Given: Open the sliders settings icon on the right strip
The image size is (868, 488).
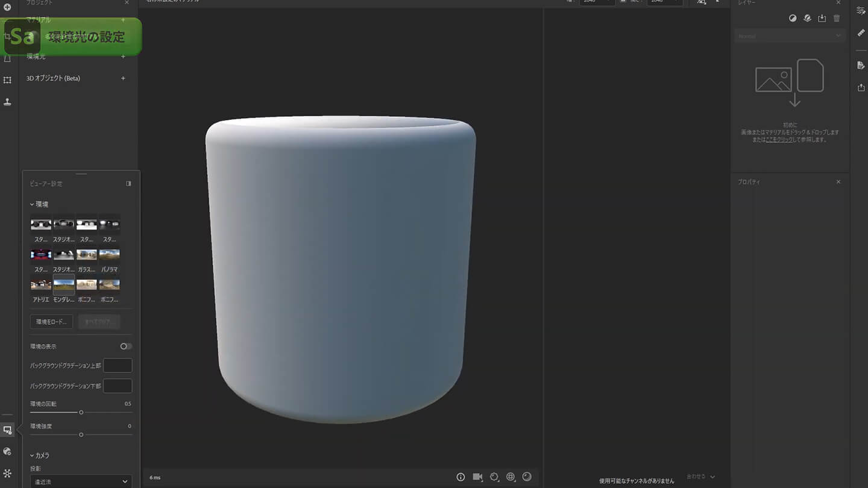Looking at the screenshot, I should click(861, 10).
